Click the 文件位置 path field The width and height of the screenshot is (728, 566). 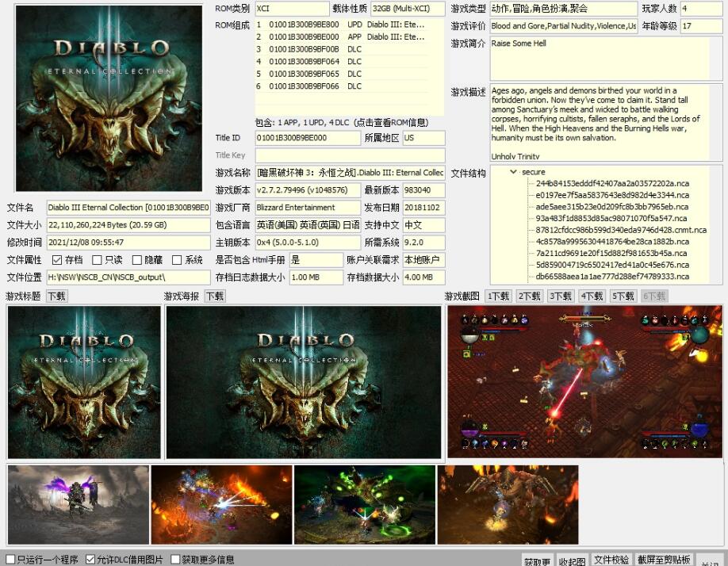(128, 277)
